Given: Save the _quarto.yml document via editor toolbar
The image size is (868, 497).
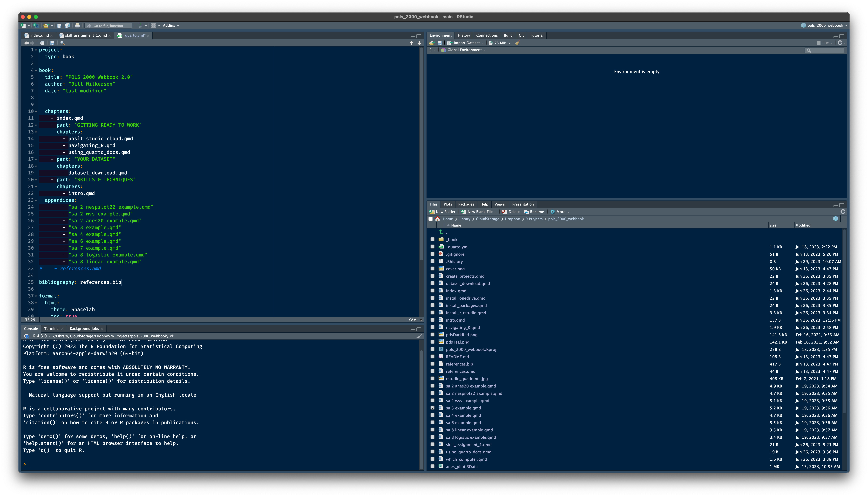Looking at the screenshot, I should click(x=52, y=43).
